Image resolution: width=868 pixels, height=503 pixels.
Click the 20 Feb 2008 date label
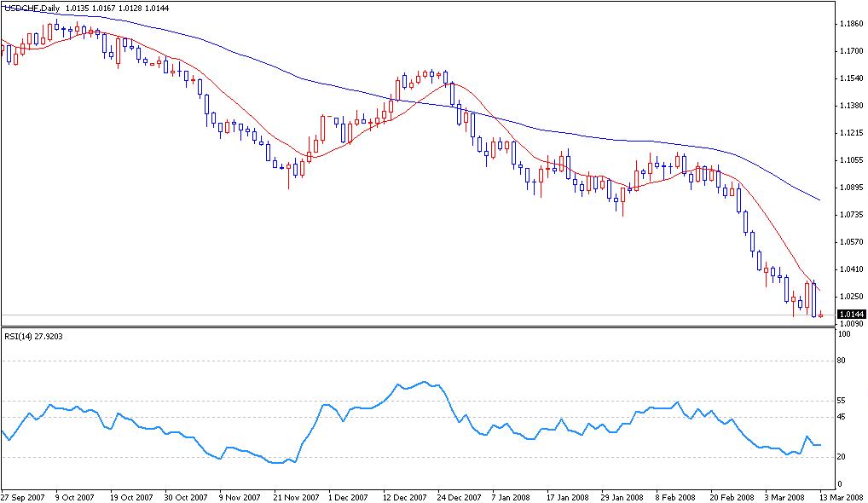(732, 498)
